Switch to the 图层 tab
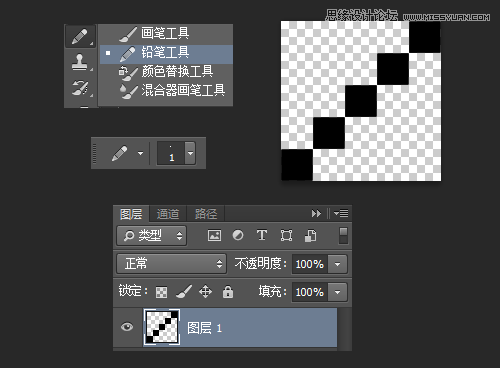 pyautogui.click(x=131, y=214)
